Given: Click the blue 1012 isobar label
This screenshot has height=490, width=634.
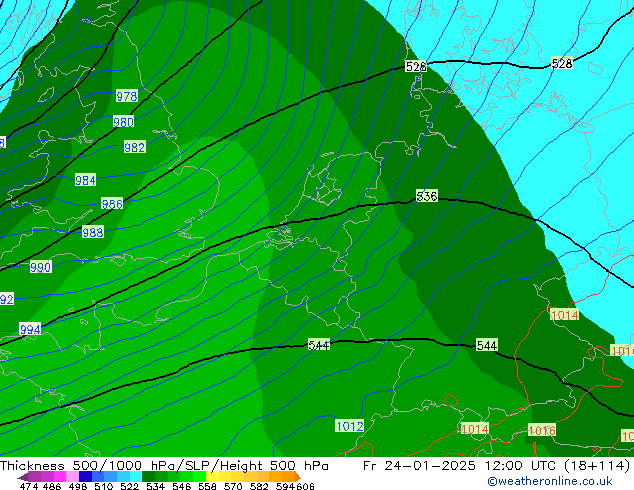Looking at the screenshot, I should tap(350, 426).
